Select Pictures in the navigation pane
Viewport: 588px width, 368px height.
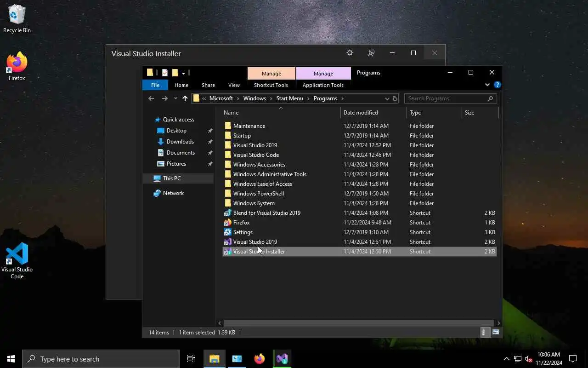pyautogui.click(x=176, y=164)
